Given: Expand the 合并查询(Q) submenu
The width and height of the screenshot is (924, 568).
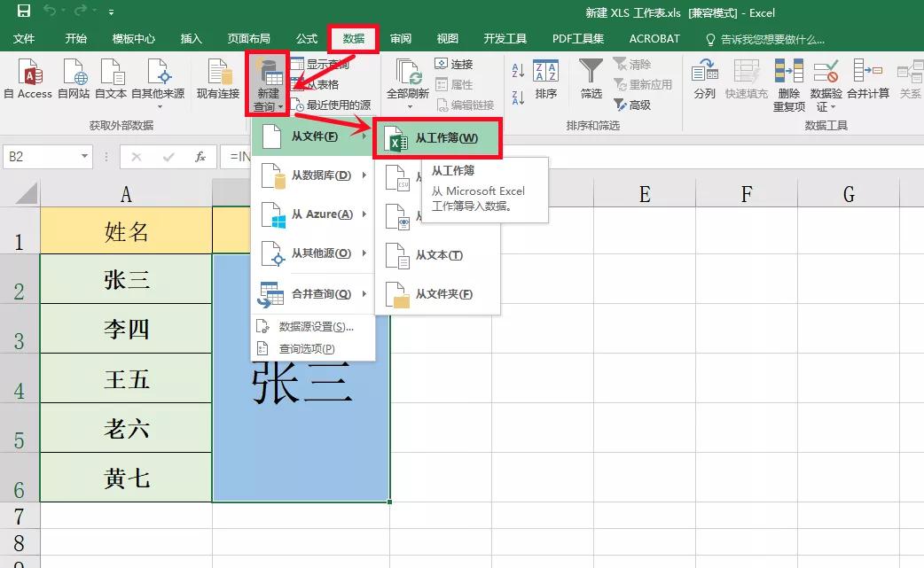Looking at the screenshot, I should [x=313, y=293].
